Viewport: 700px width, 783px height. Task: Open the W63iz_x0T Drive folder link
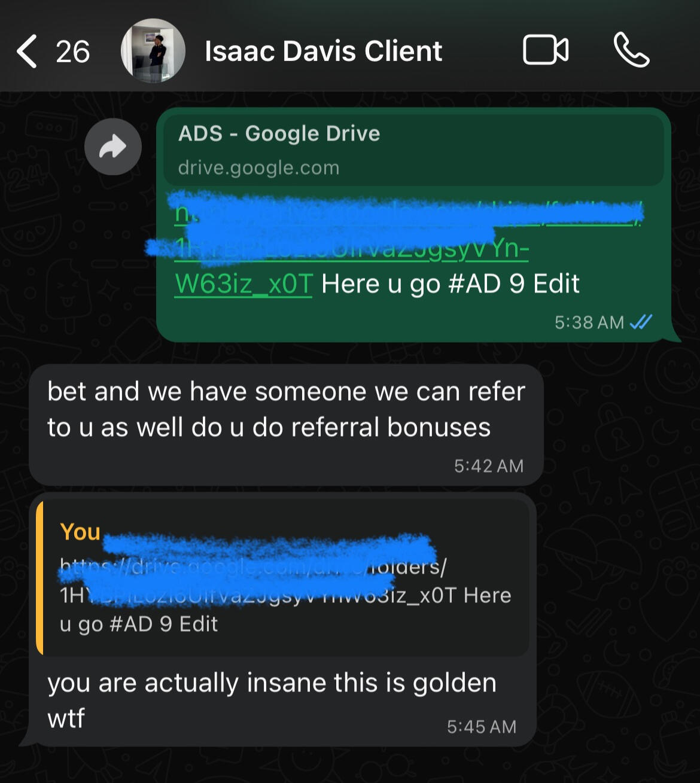pos(244,284)
